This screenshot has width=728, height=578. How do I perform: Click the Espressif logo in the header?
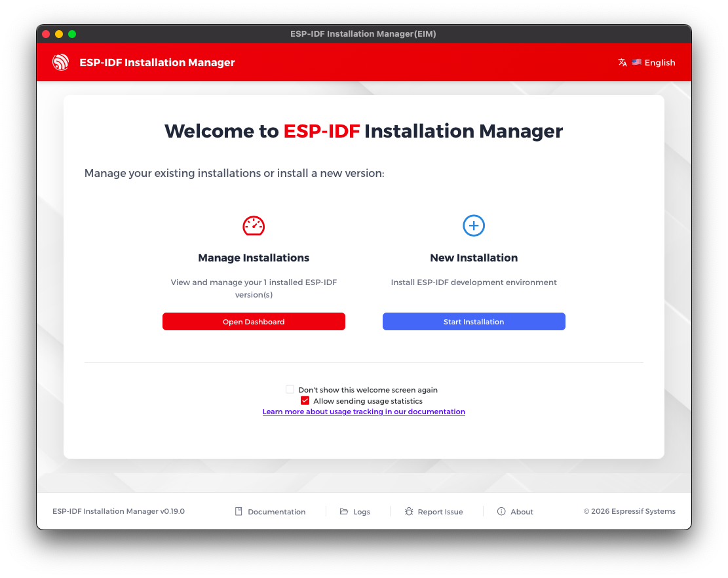tap(61, 62)
